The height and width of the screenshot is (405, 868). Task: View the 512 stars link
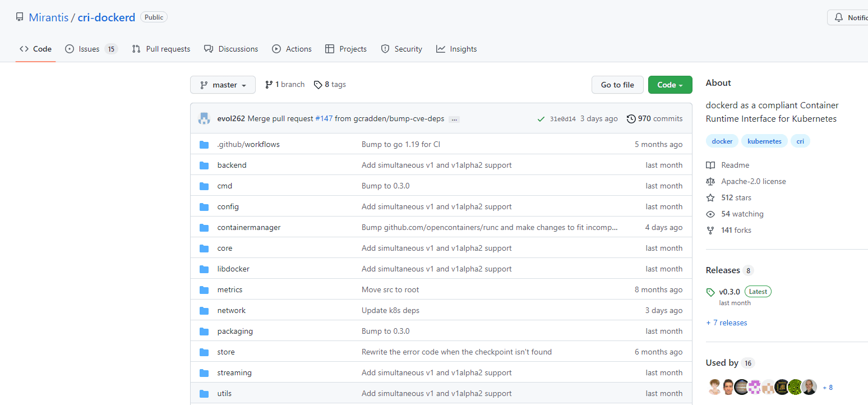point(728,197)
